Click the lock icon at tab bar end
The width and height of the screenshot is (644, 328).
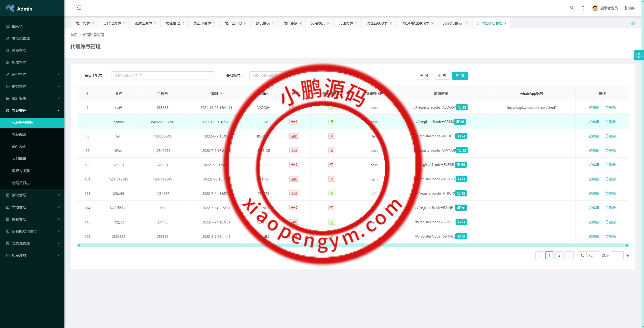coord(633,23)
